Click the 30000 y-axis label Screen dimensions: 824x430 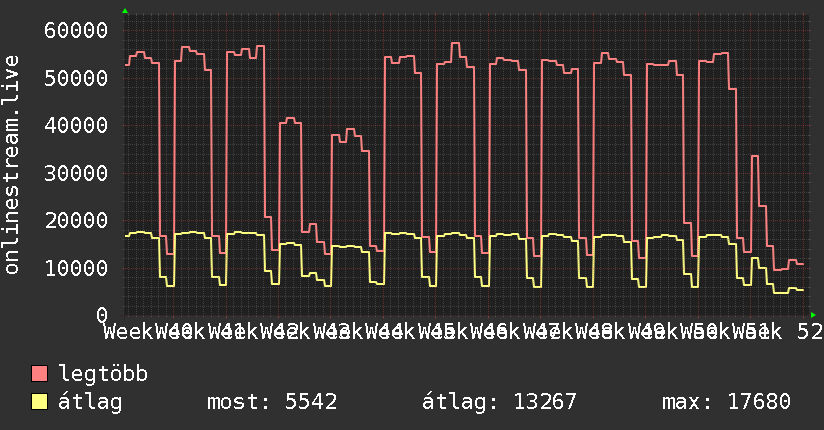coord(76,173)
